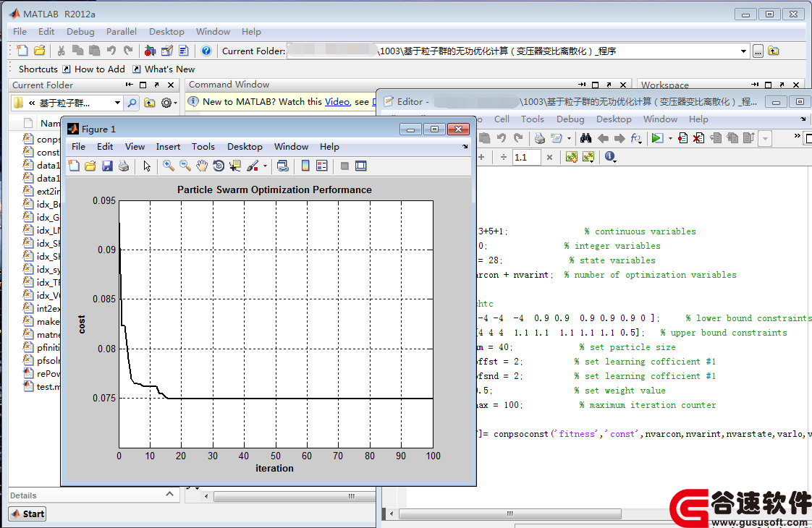
Task: Clear all breakpoints icon in Editor
Action: pos(698,138)
